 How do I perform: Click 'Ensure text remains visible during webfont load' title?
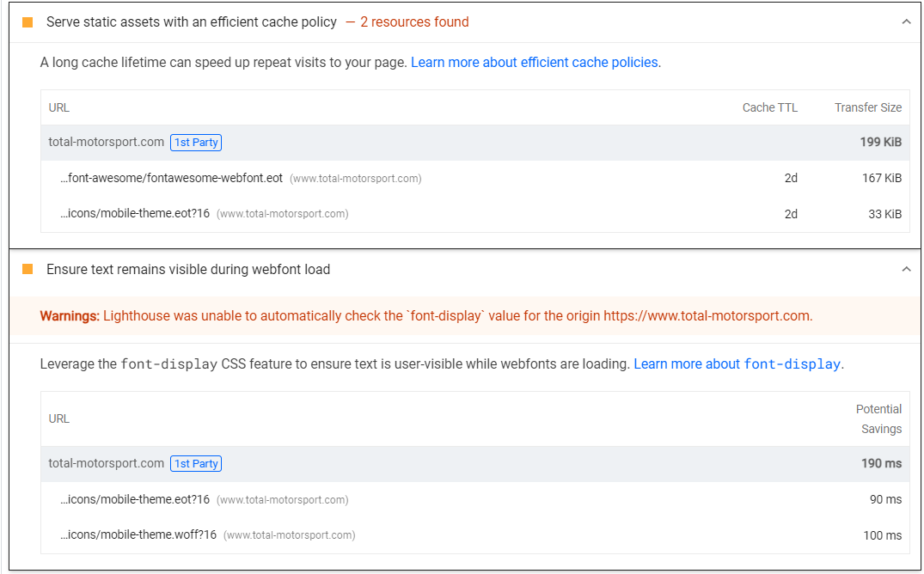pyautogui.click(x=188, y=269)
